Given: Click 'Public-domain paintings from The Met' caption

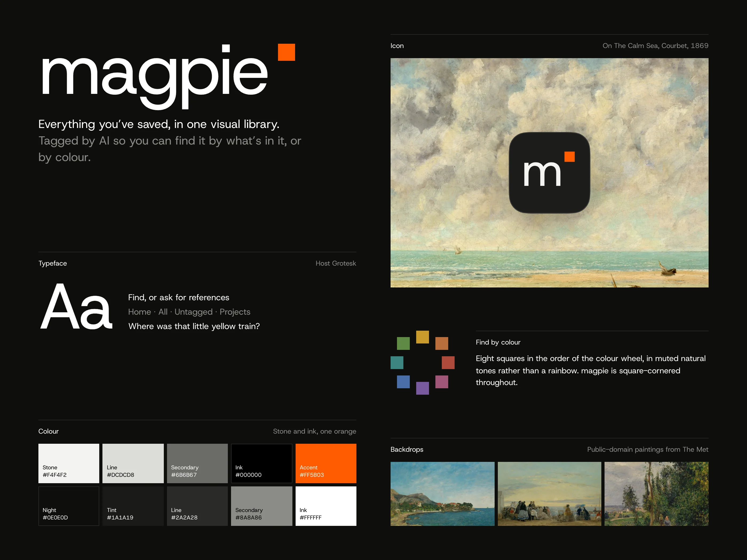Looking at the screenshot, I should tap(648, 449).
